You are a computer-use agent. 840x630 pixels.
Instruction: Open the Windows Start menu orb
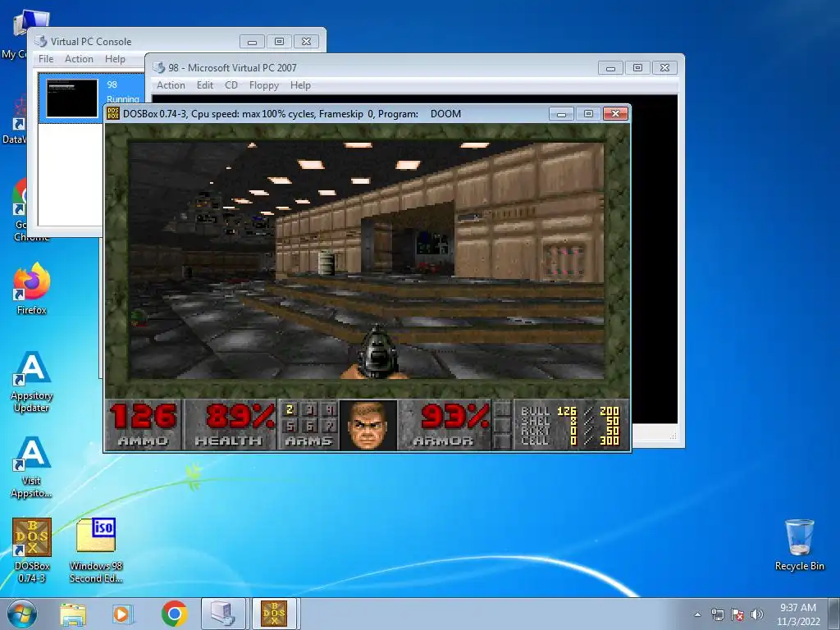click(22, 614)
